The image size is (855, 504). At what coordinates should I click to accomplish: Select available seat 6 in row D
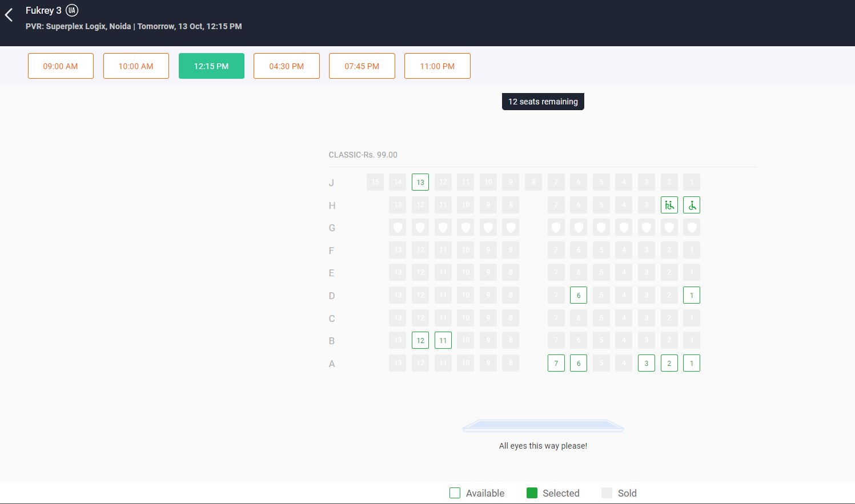[579, 295]
